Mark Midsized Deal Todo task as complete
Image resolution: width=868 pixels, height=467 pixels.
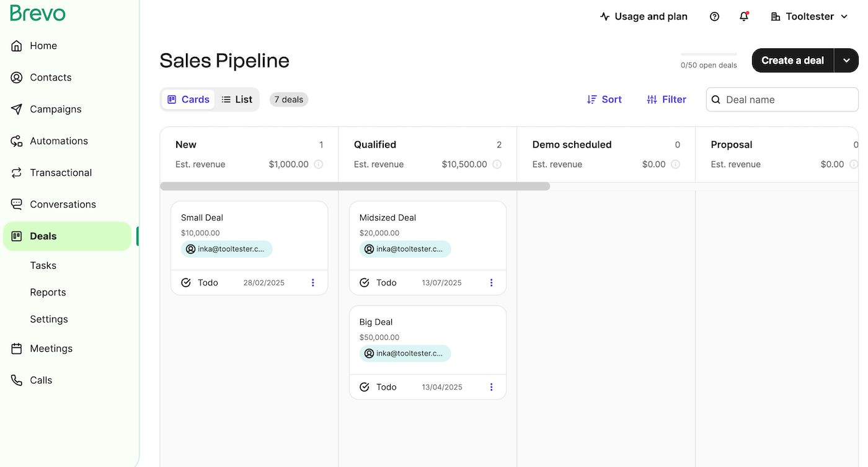(x=365, y=282)
